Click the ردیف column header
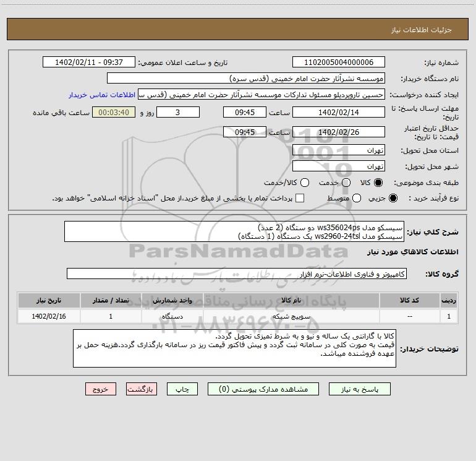Image resolution: width=476 pixels, height=461 pixels. click(x=449, y=300)
